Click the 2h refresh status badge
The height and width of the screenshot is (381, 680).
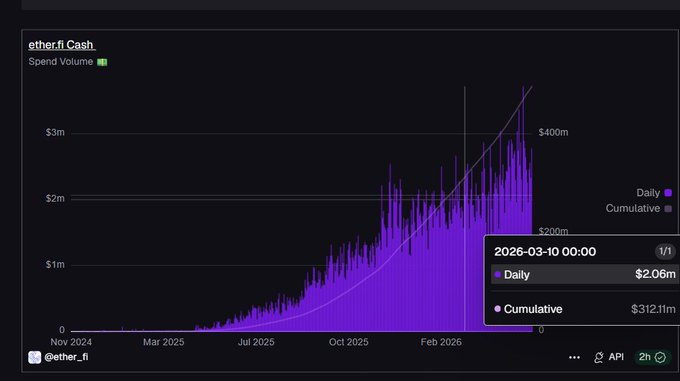[652, 357]
